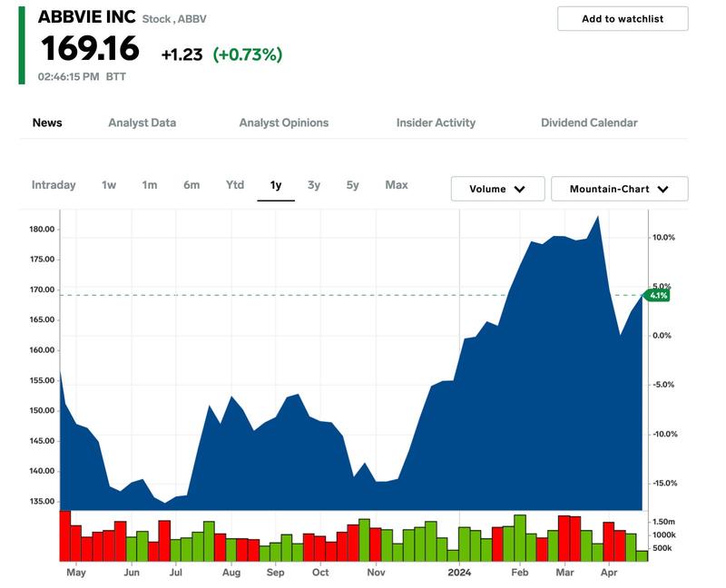Viewport: 726px width, 588px height.
Task: Click the 180.00 price axis label
Action: point(42,230)
